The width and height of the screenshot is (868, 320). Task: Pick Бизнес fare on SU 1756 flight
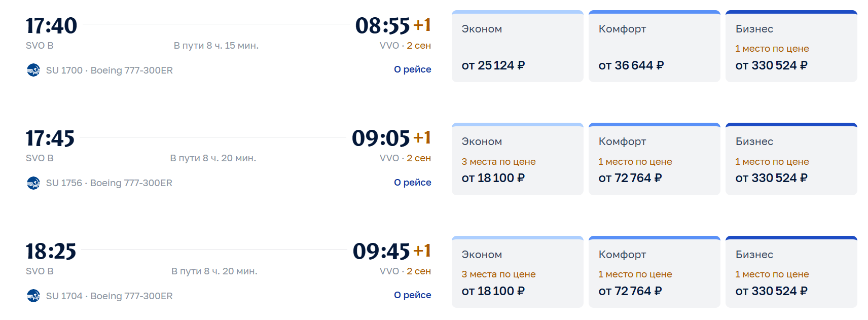[791, 160]
